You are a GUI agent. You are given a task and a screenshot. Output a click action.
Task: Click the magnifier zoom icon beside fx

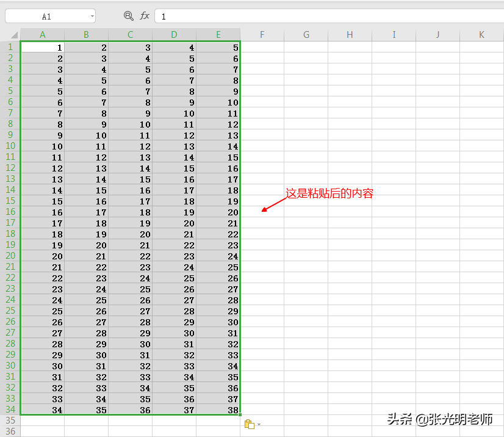[129, 16]
